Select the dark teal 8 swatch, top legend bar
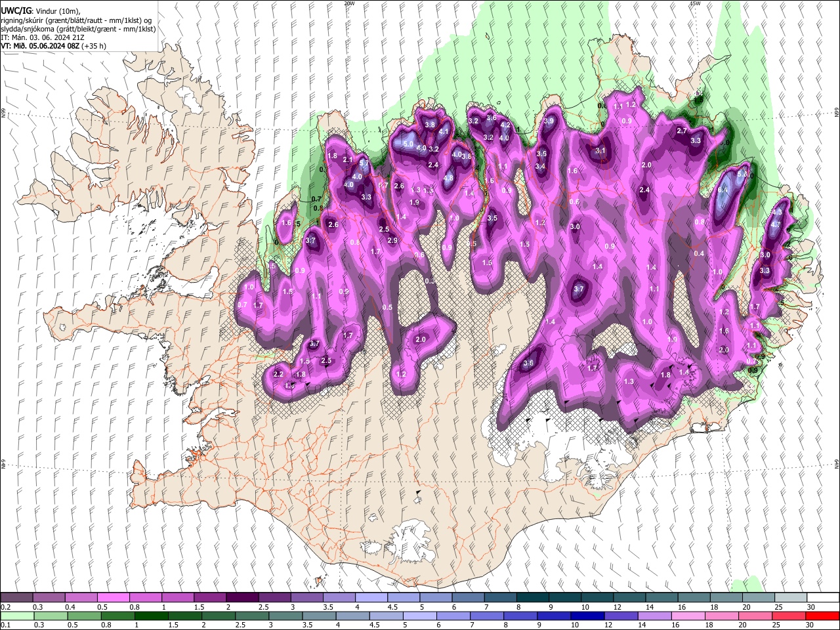Viewport: 840px width, 630px height. 532,598
